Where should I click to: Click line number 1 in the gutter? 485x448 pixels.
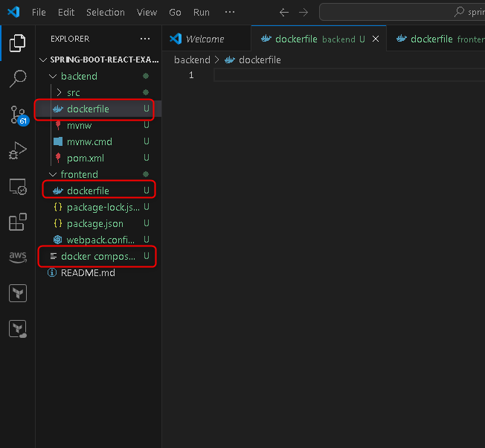[191, 75]
